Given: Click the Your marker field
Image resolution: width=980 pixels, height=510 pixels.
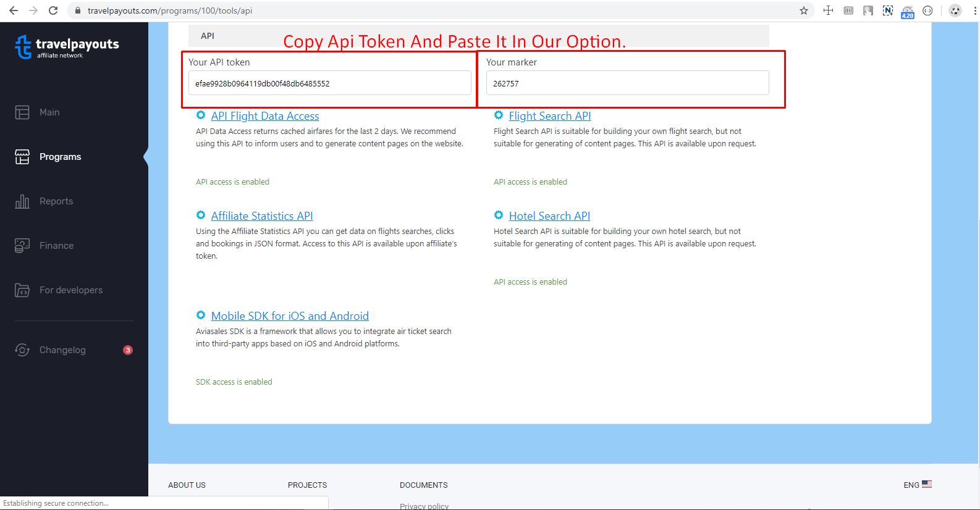Looking at the screenshot, I should click(628, 83).
